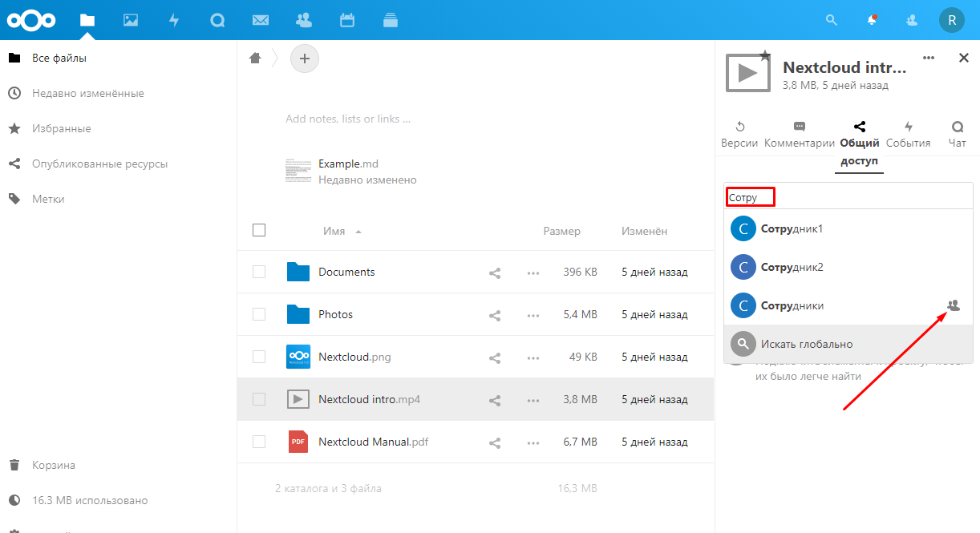Open the Photos folder
The height and width of the screenshot is (533, 980).
click(x=335, y=315)
